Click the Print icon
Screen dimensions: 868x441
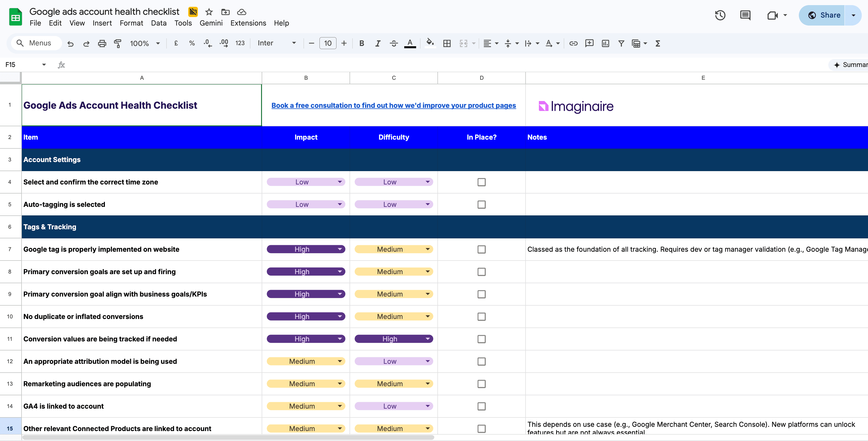point(102,43)
